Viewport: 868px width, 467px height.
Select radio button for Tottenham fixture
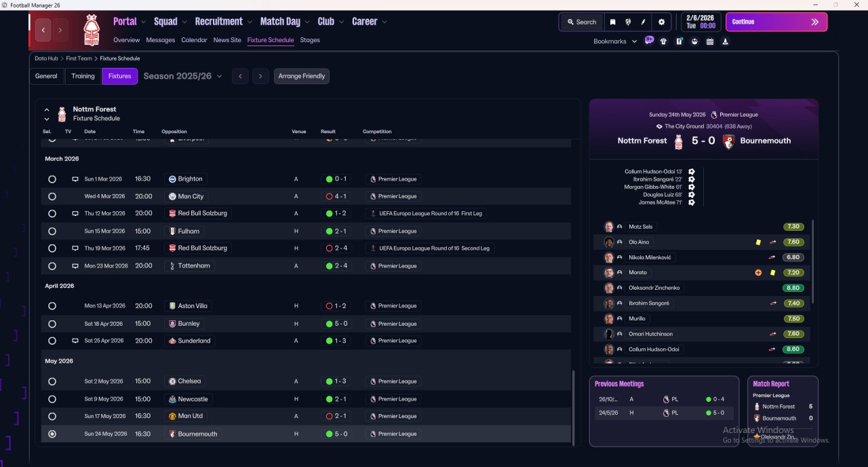[x=52, y=266]
